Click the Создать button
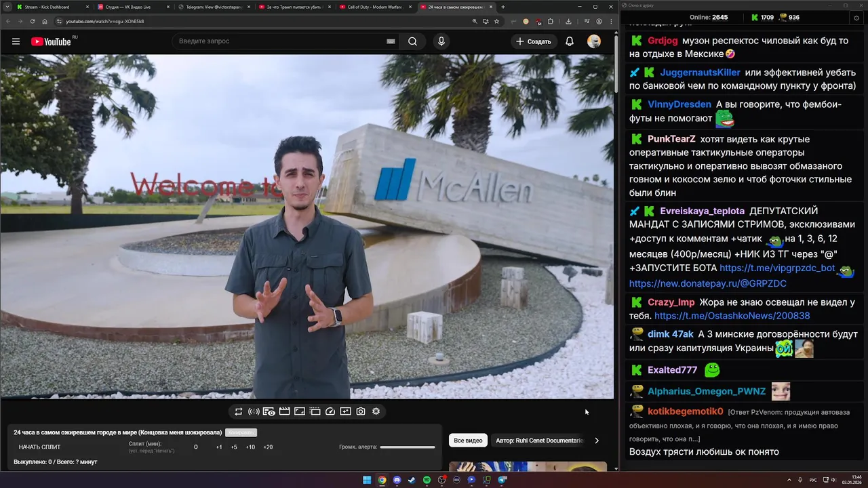 (x=534, y=41)
